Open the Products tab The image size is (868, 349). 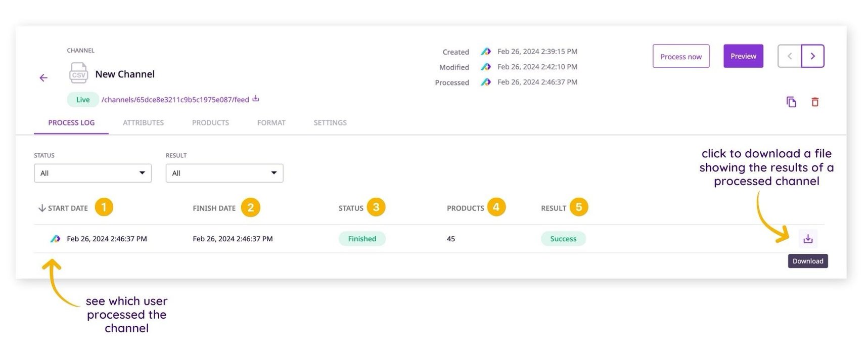210,123
